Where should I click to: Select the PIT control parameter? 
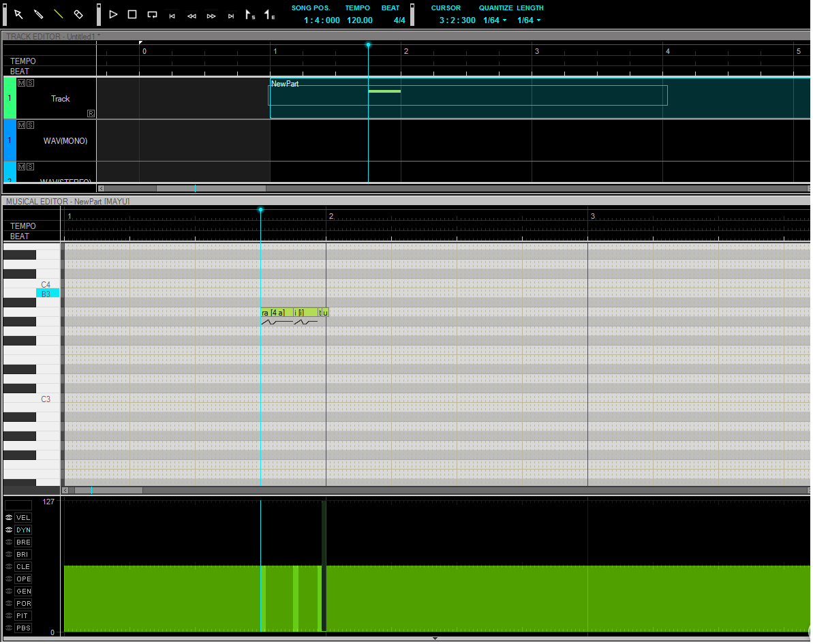click(x=23, y=616)
